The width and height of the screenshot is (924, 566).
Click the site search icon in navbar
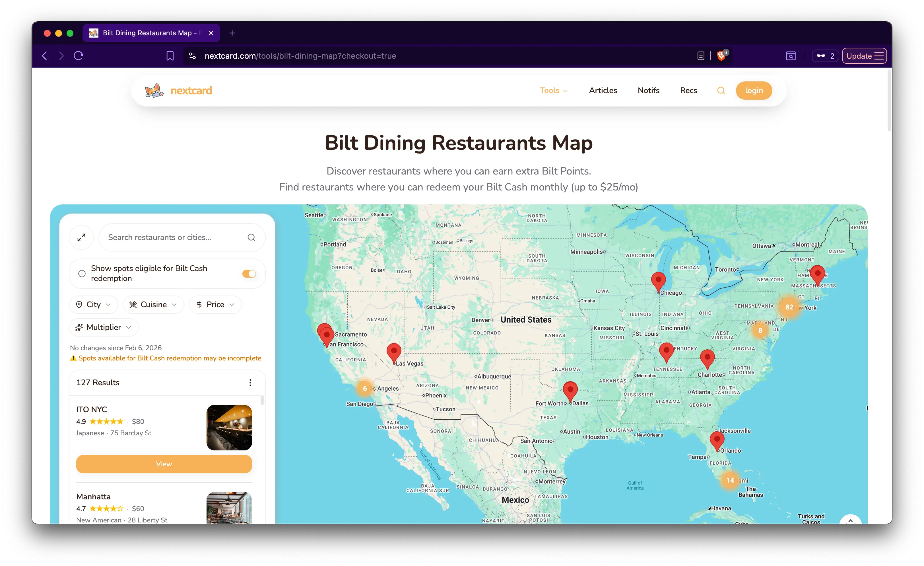(721, 91)
